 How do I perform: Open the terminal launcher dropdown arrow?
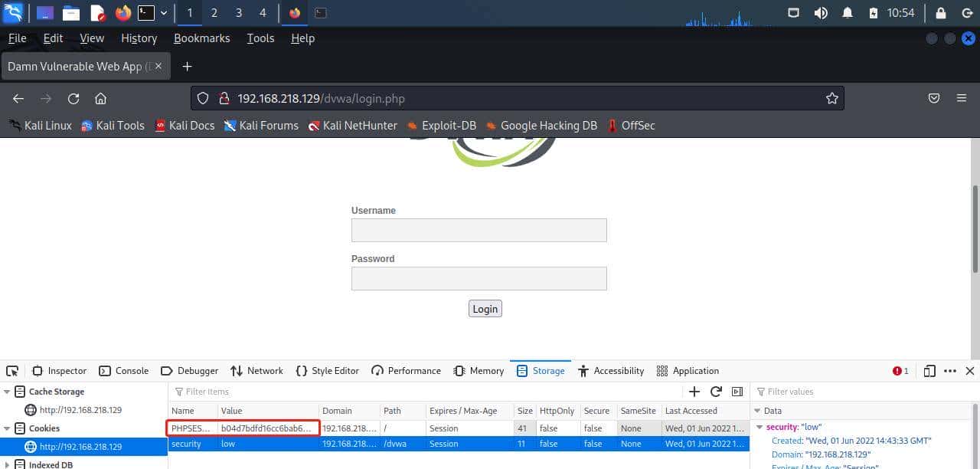tap(164, 13)
